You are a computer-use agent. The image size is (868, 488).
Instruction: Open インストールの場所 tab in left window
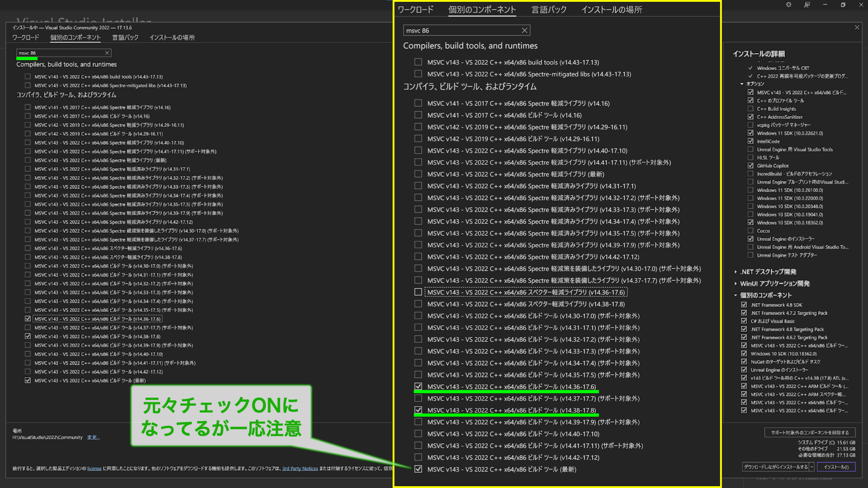[x=172, y=38]
